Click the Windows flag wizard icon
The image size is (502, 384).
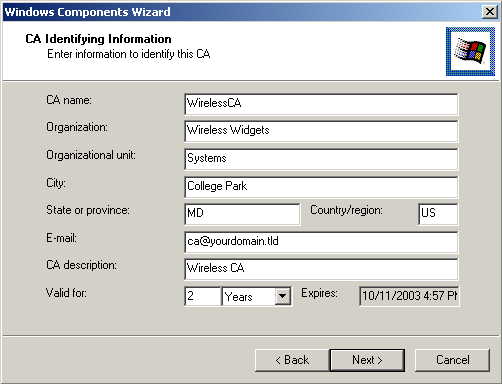pyautogui.click(x=470, y=52)
